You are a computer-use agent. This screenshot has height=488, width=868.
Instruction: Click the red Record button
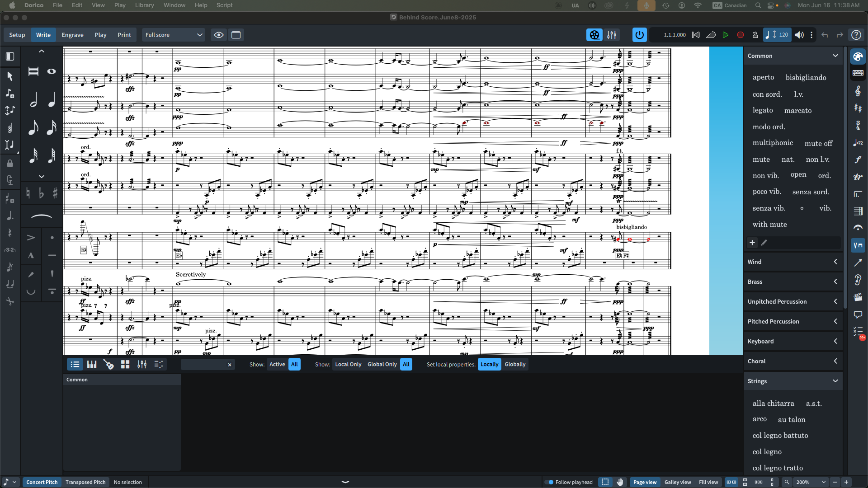point(741,35)
